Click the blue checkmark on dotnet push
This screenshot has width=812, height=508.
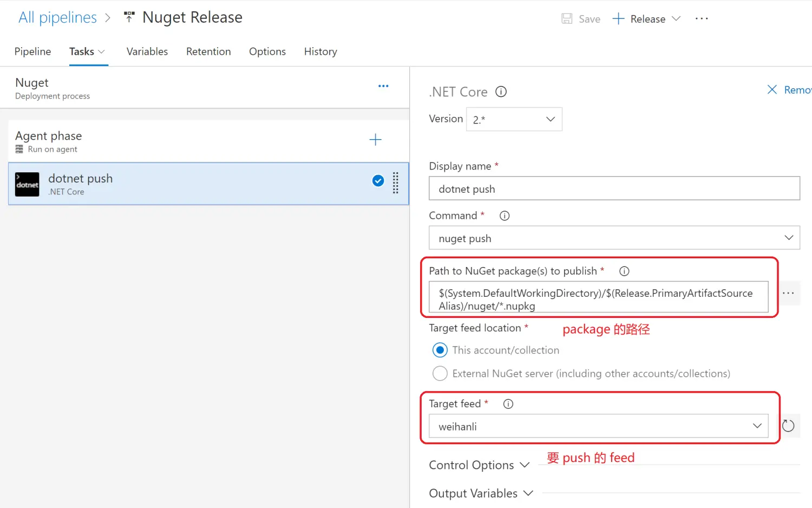click(x=378, y=181)
